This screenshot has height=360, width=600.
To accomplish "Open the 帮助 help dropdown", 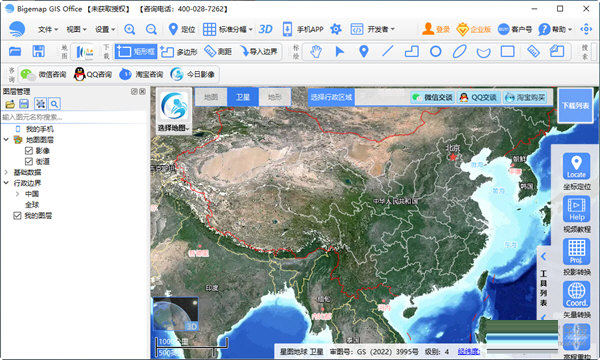I will click(x=555, y=29).
